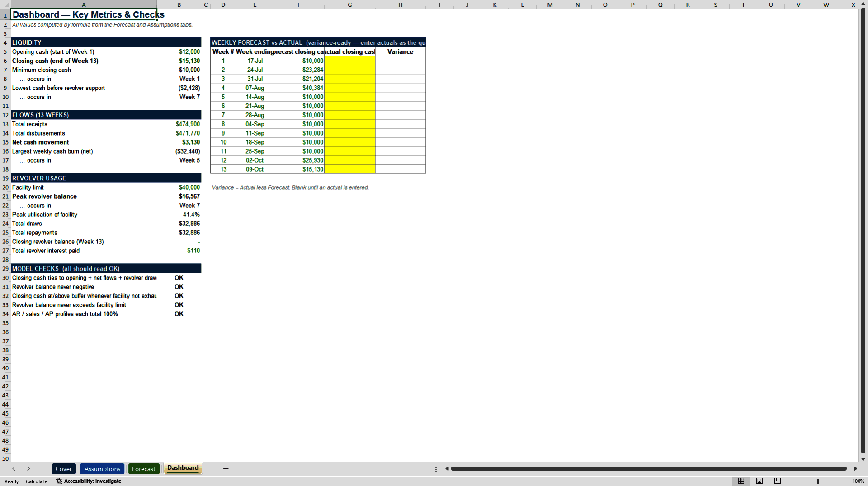Adjust the zoom slider handle
Image resolution: width=868 pixels, height=486 pixels.
point(818,481)
